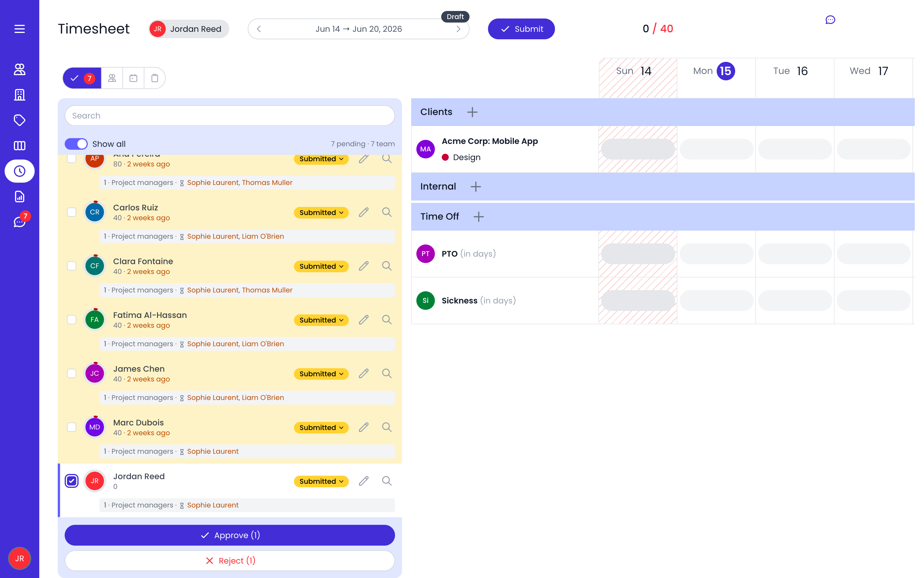924x578 pixels.
Task: Add a row under Internal section
Action: [x=476, y=187]
